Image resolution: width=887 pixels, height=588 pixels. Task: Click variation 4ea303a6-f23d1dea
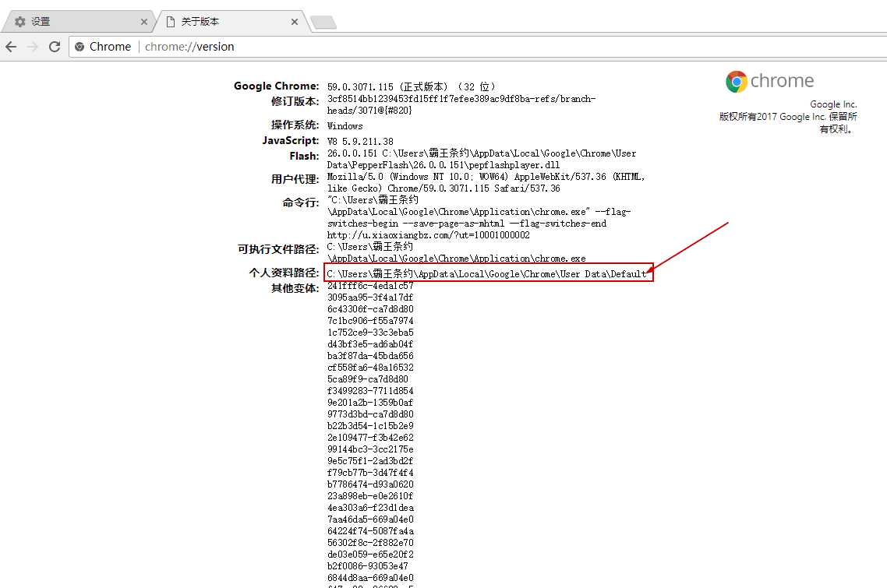(x=370, y=508)
